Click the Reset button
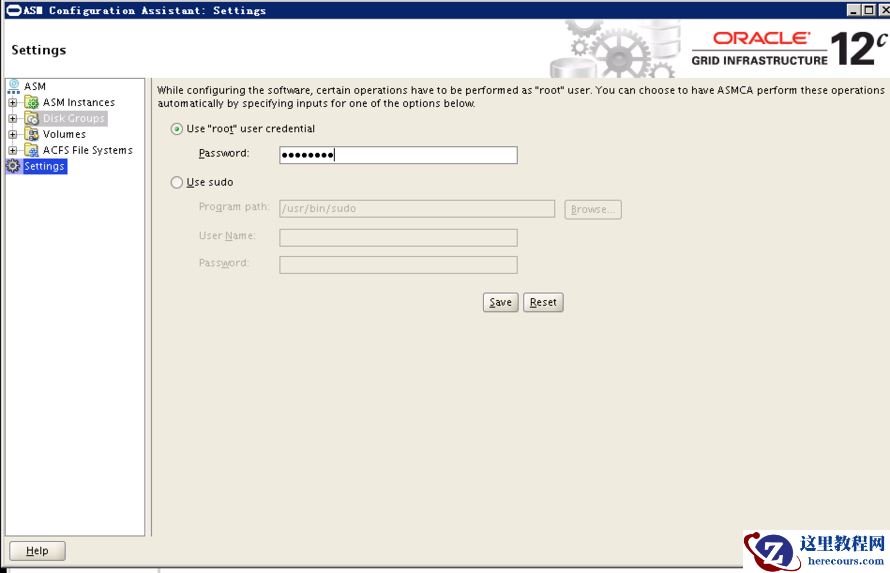This screenshot has height=573, width=890. pyautogui.click(x=543, y=302)
